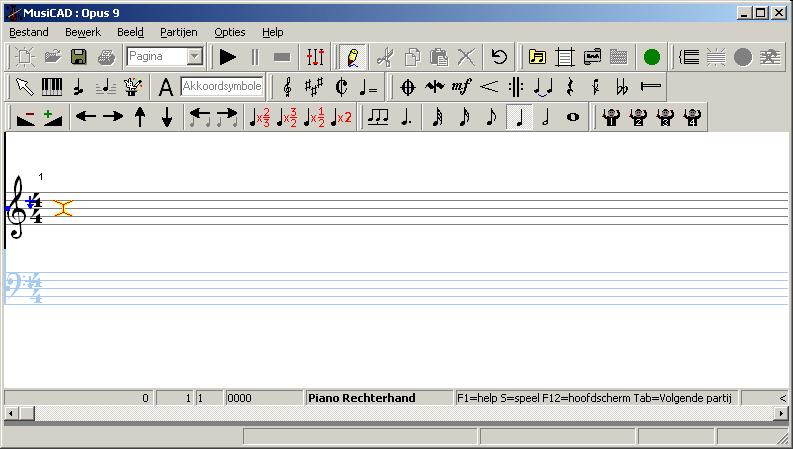Click the note duration x1/2 button
Viewport: 793px width, 449px height.
(x=314, y=117)
